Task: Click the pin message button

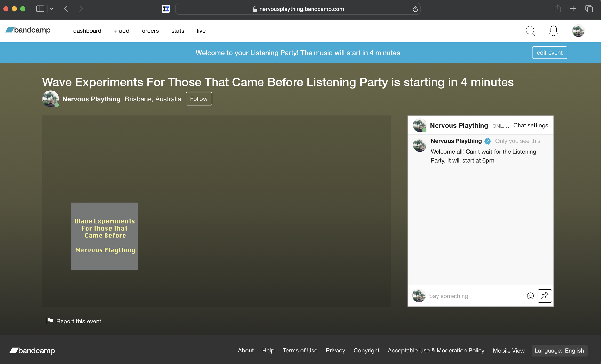Action: pyautogui.click(x=545, y=296)
